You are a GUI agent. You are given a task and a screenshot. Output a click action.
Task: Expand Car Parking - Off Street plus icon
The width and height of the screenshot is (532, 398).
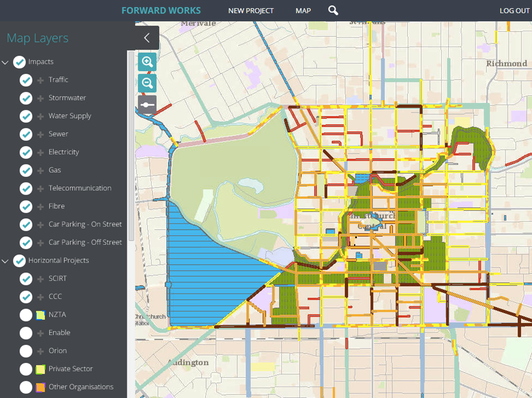point(41,243)
